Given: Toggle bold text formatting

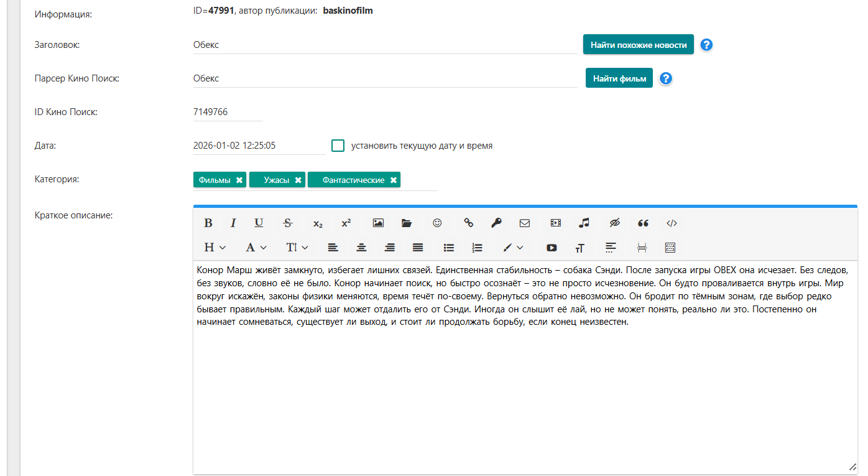Looking at the screenshot, I should pyautogui.click(x=208, y=223).
